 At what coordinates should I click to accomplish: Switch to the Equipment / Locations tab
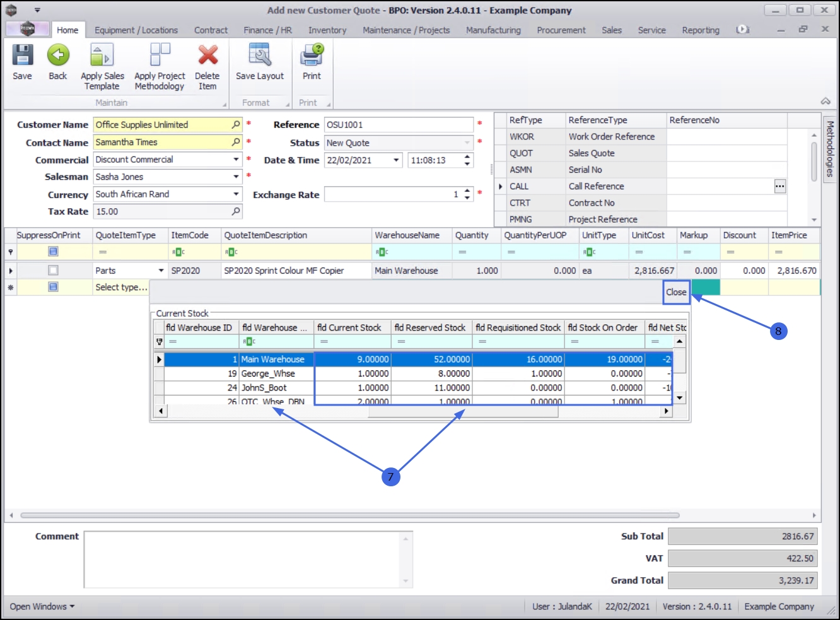tap(136, 30)
